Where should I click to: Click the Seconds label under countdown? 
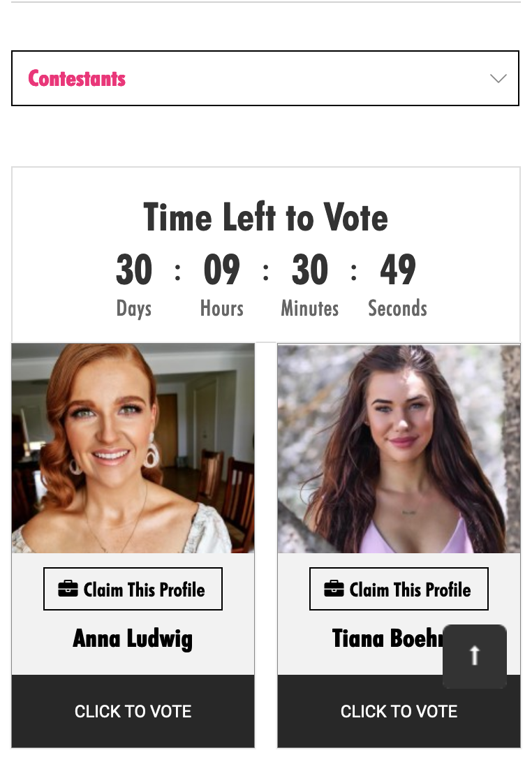398,308
